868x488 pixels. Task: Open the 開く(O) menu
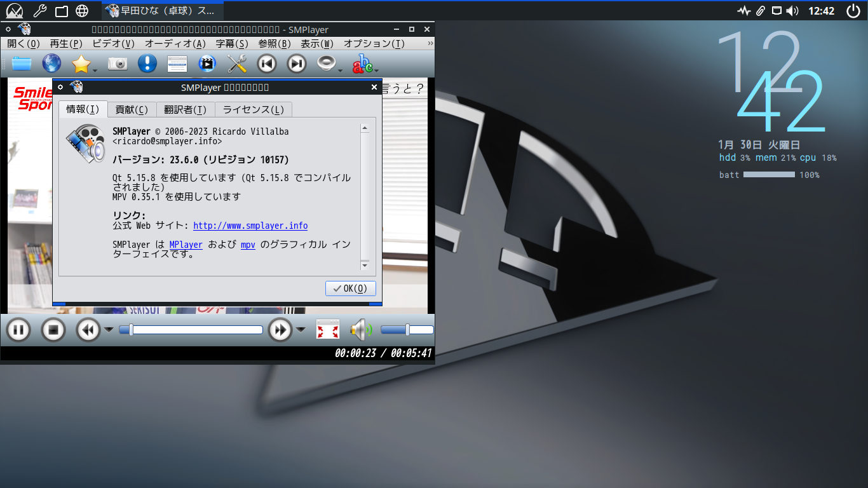tap(24, 44)
